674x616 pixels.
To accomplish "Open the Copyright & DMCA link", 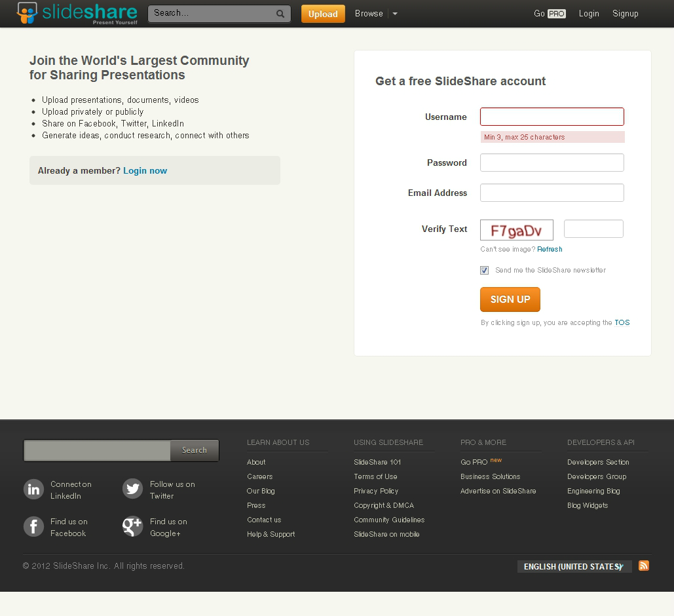I will 384,505.
